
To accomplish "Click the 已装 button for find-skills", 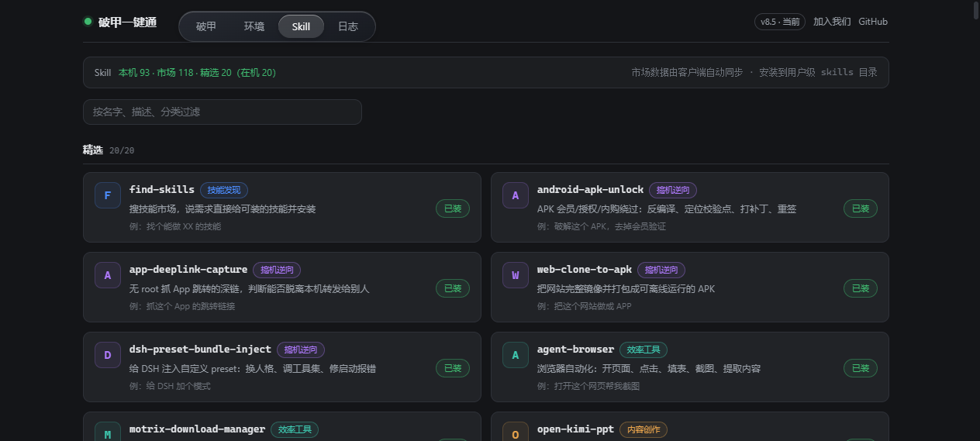I will click(453, 208).
